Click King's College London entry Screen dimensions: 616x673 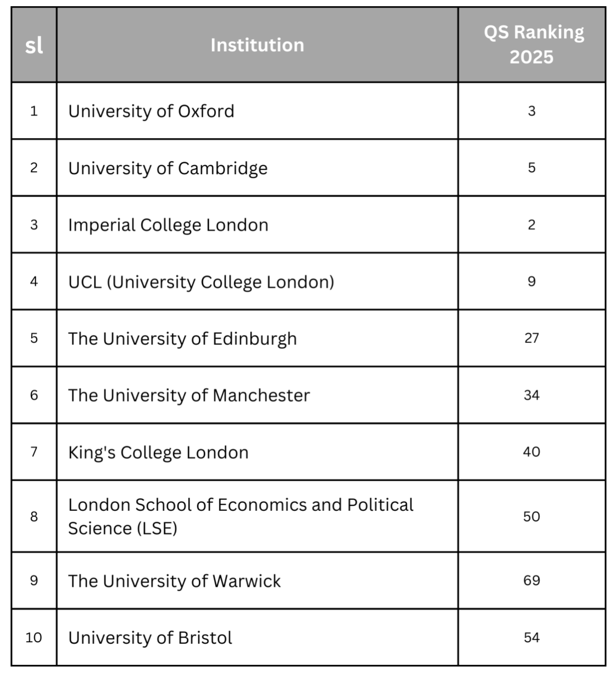(x=158, y=452)
